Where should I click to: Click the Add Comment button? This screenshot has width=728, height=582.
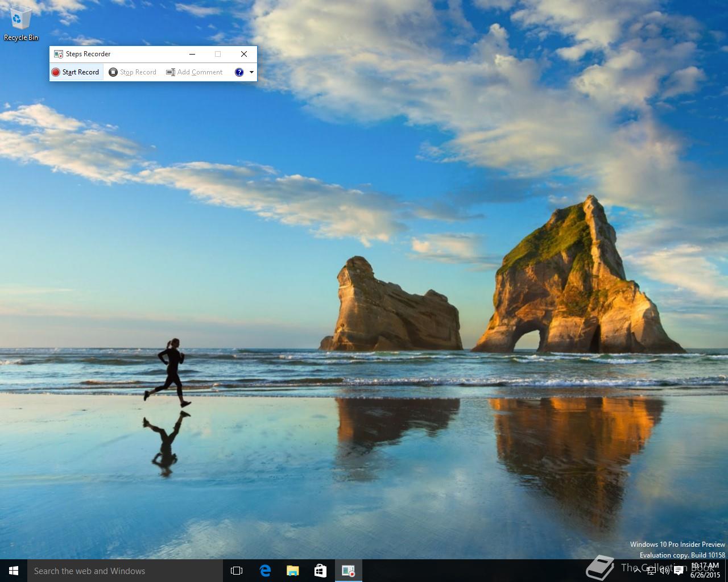coord(195,72)
